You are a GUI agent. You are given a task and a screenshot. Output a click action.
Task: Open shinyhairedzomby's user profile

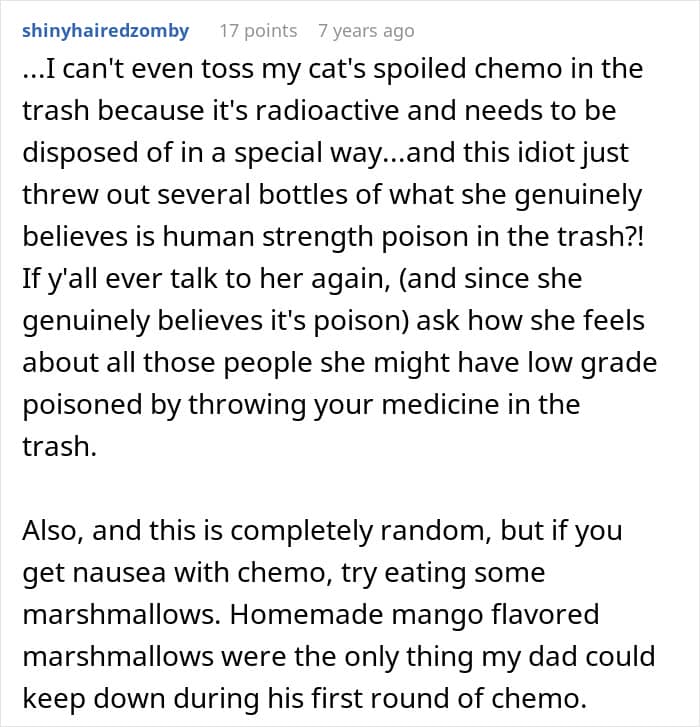[x=106, y=31]
